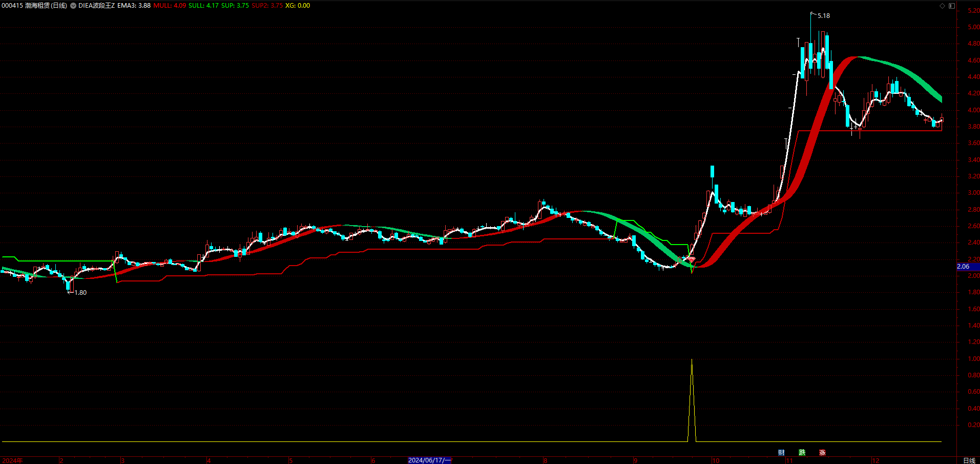Viewport: 980px width, 464px height.
Task: Click the highlighted date label 2024/06/17
Action: coord(429,460)
